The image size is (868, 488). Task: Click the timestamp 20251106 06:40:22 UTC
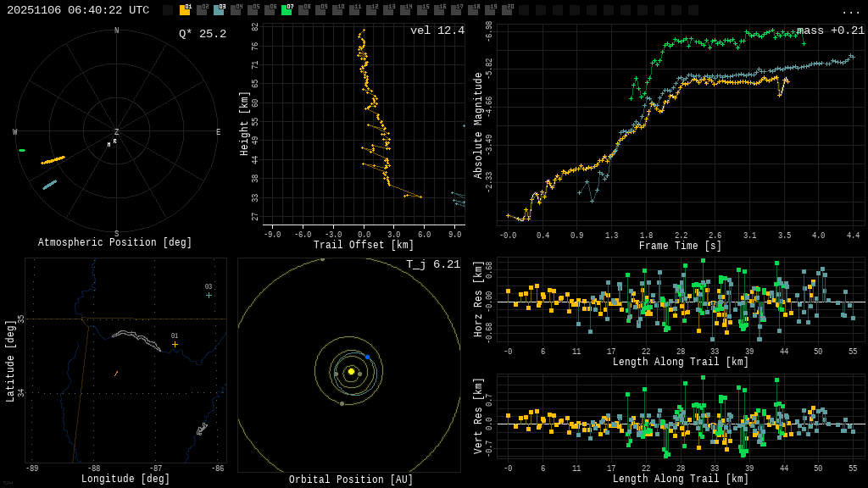tap(78, 10)
